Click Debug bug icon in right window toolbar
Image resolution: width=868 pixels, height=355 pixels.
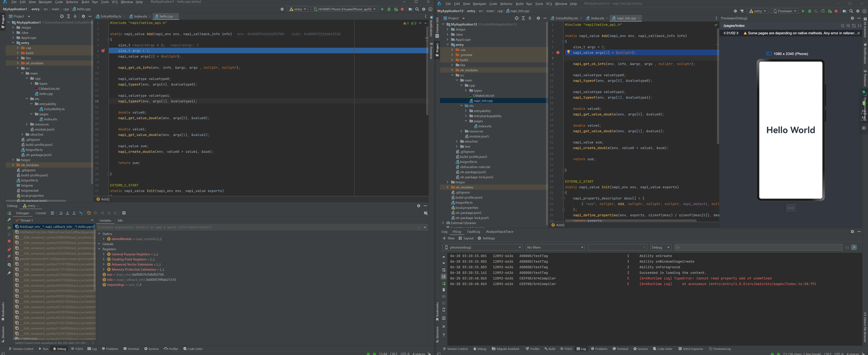(809, 11)
